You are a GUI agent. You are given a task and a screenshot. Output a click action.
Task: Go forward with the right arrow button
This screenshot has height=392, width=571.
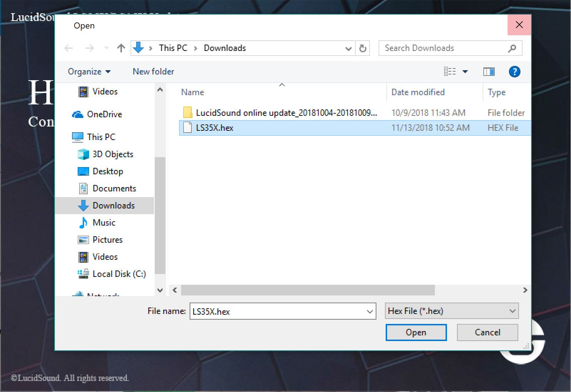pos(89,48)
